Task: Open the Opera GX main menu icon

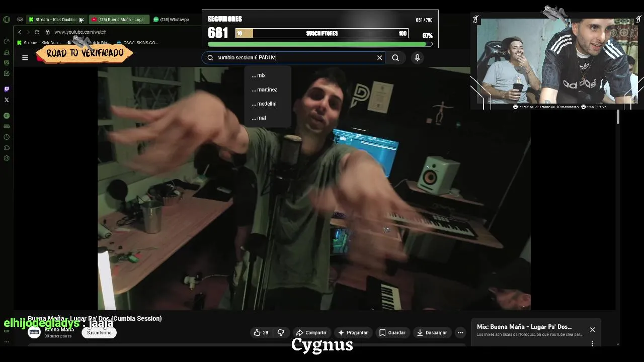Action: click(x=6, y=20)
